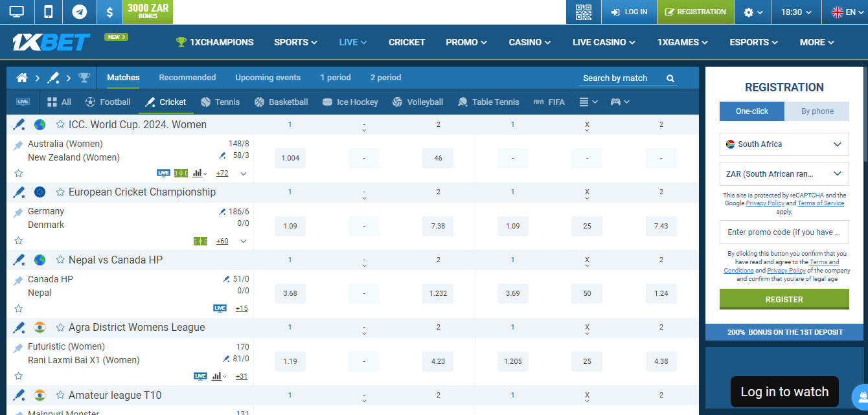Pin the Australia (Women) match

click(18, 145)
